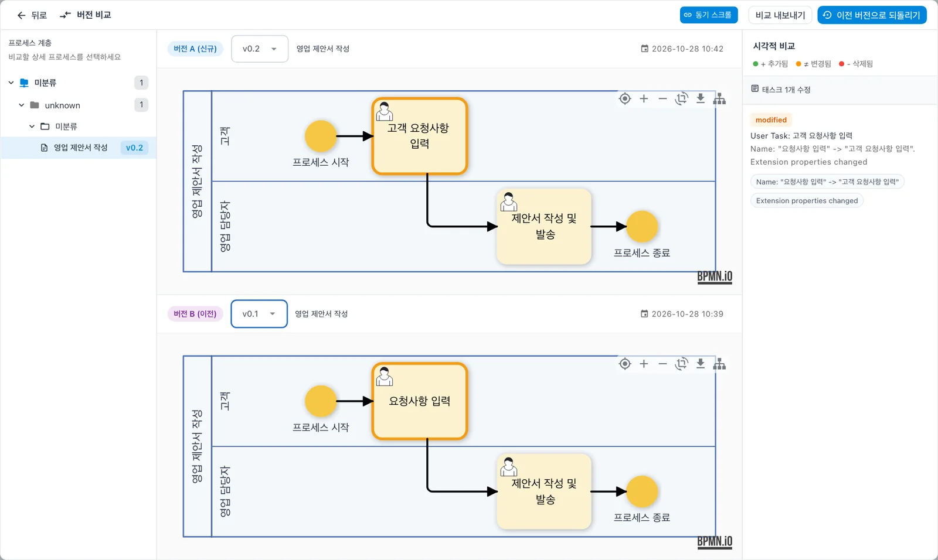Center the version A diagram view
This screenshot has height=560, width=938.
pyautogui.click(x=625, y=98)
